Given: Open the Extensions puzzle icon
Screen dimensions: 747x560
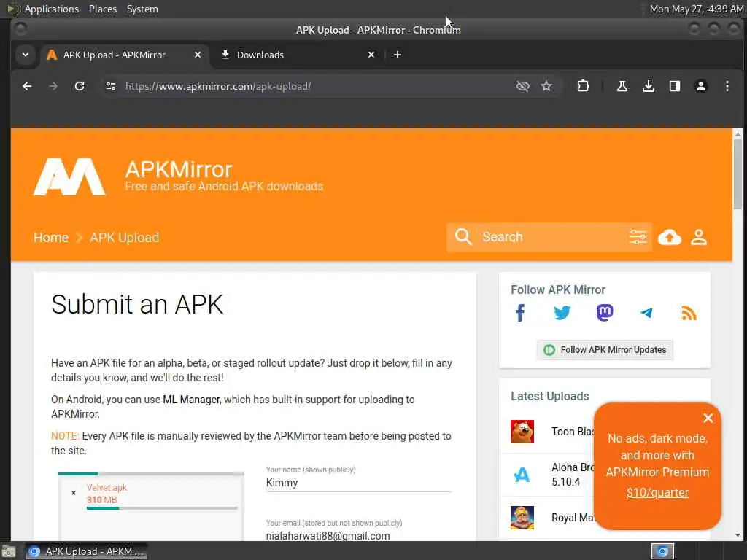Looking at the screenshot, I should (x=583, y=86).
